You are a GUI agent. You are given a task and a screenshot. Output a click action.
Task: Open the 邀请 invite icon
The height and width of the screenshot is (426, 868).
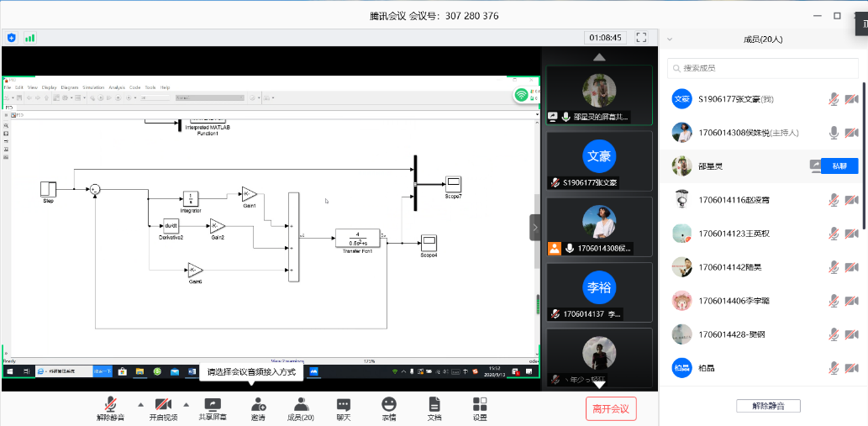pyautogui.click(x=258, y=405)
